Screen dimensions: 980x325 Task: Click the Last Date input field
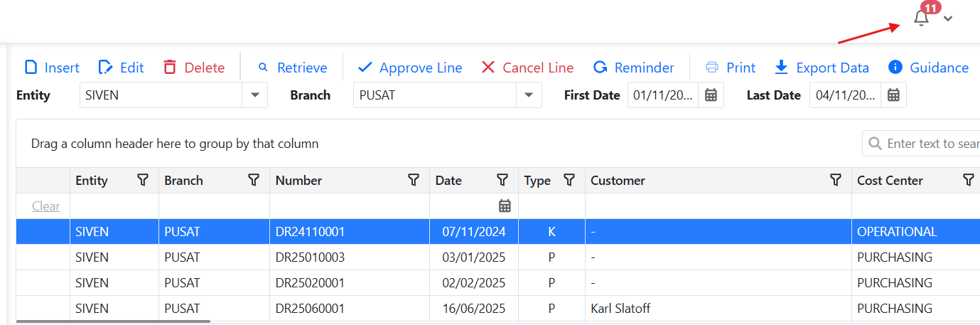(x=845, y=95)
